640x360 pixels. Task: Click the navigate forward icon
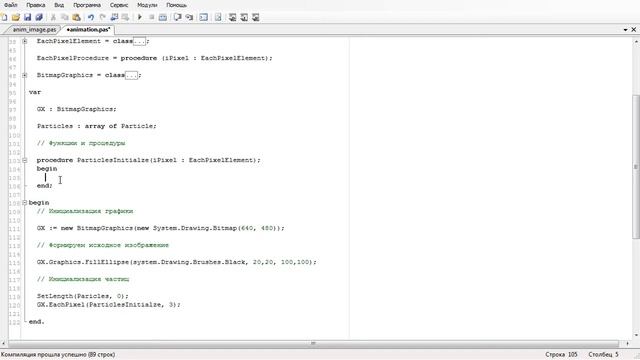(126, 17)
